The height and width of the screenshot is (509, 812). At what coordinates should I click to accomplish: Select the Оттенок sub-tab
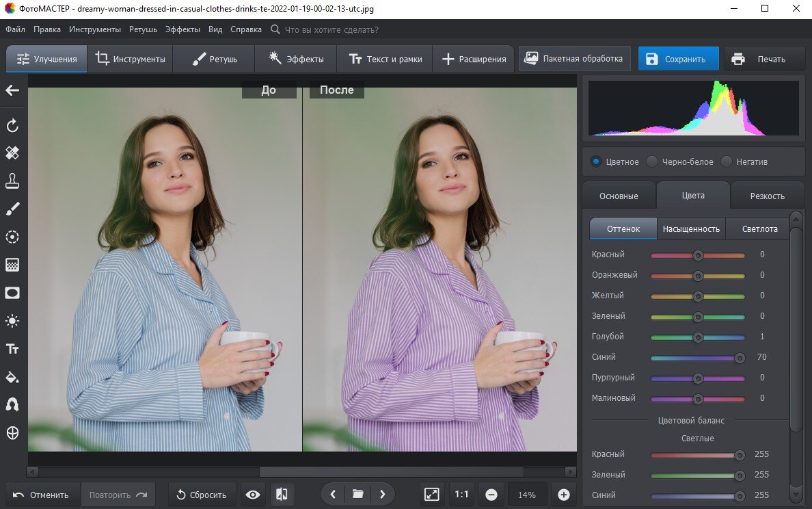pyautogui.click(x=623, y=229)
